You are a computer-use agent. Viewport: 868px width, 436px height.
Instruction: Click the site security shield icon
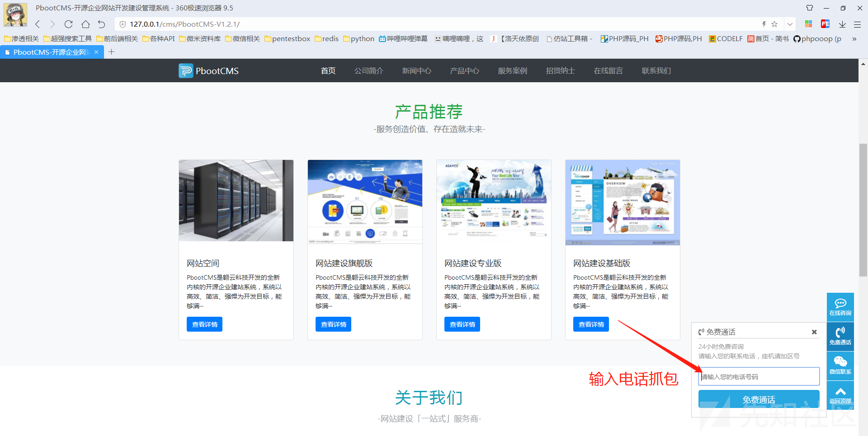[123, 24]
